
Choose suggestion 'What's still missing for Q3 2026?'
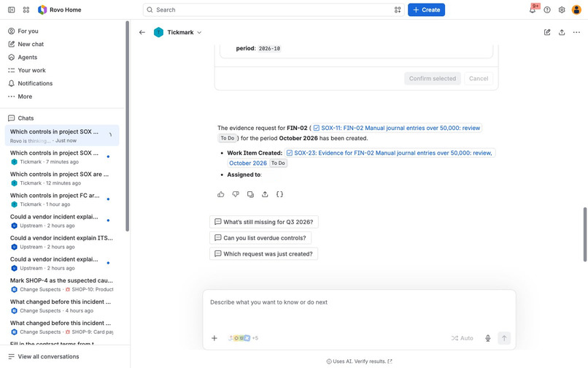[263, 222]
